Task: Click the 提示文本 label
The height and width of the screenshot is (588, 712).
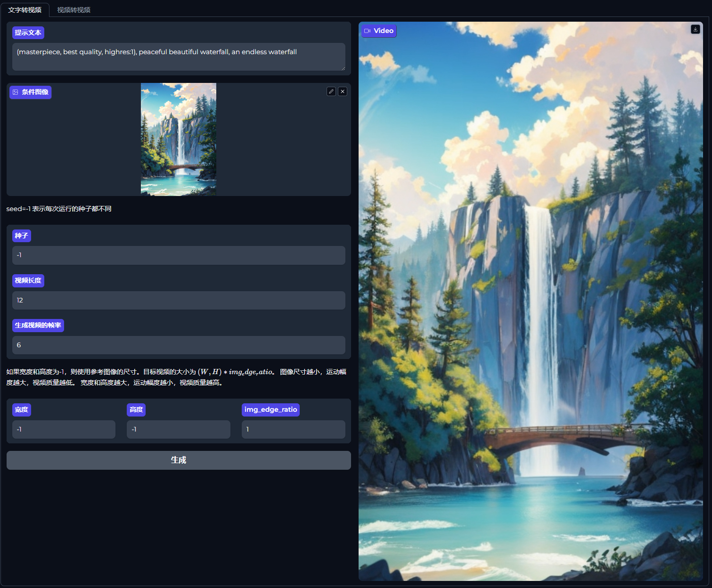Action: click(28, 33)
